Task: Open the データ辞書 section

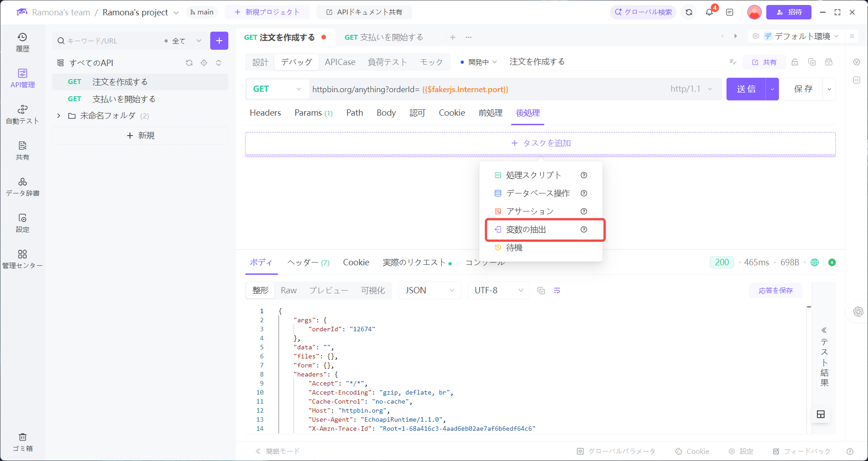Action: (23, 186)
